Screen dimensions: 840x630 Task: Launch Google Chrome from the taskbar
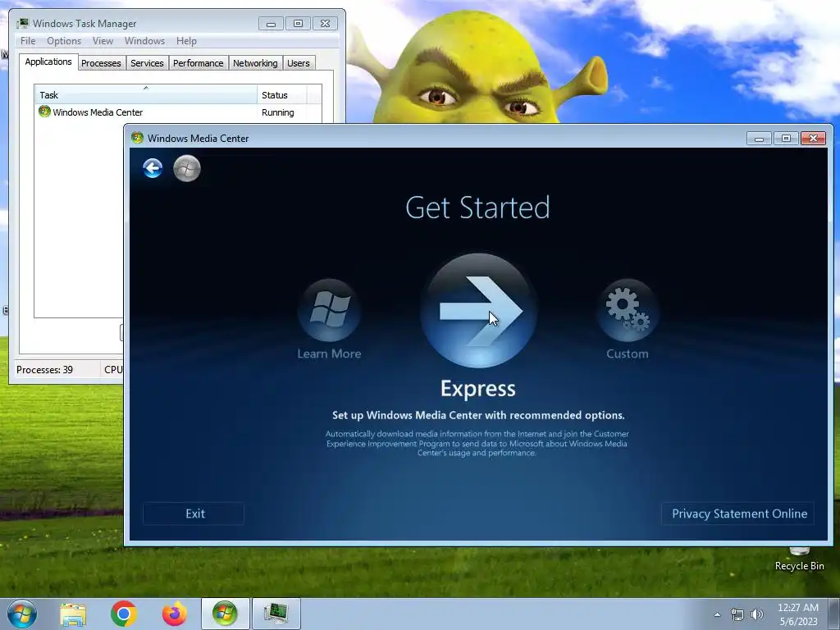coord(124,614)
